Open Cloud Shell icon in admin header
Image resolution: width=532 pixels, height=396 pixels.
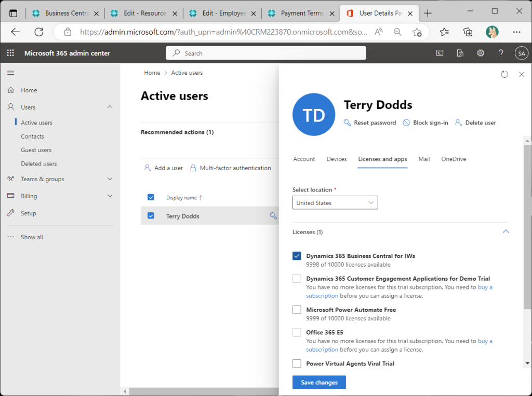[440, 53]
